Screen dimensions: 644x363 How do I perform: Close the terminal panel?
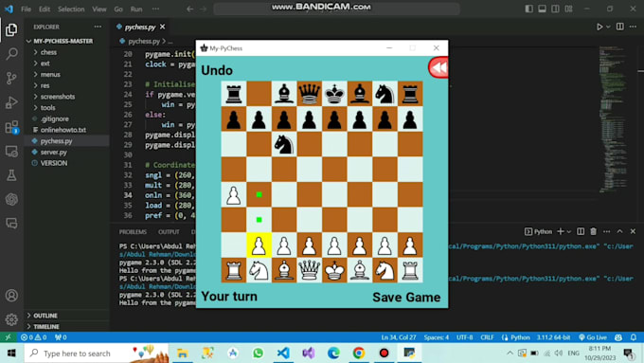point(633,231)
